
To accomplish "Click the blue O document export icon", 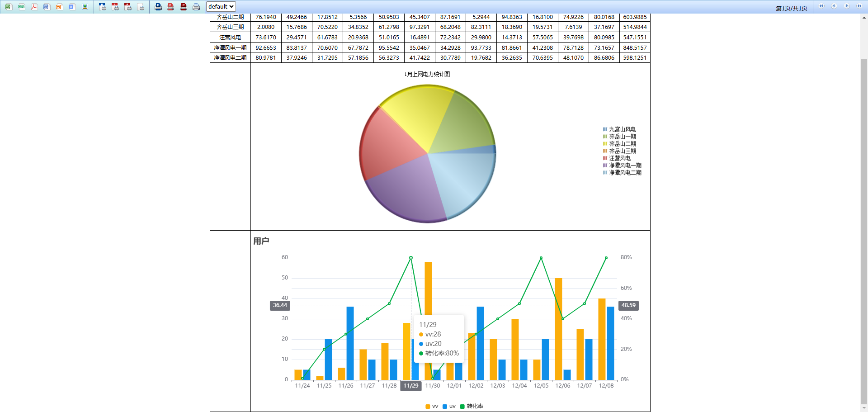I will click(x=72, y=7).
